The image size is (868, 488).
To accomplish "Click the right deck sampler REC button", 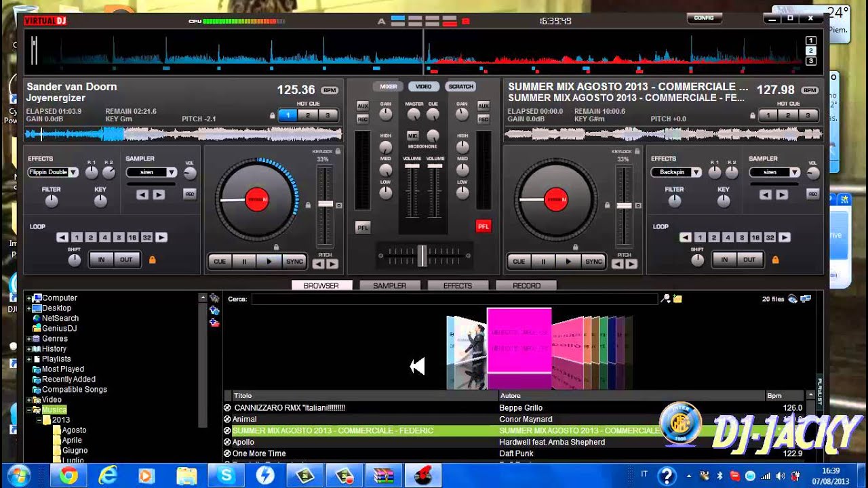I will pyautogui.click(x=812, y=195).
